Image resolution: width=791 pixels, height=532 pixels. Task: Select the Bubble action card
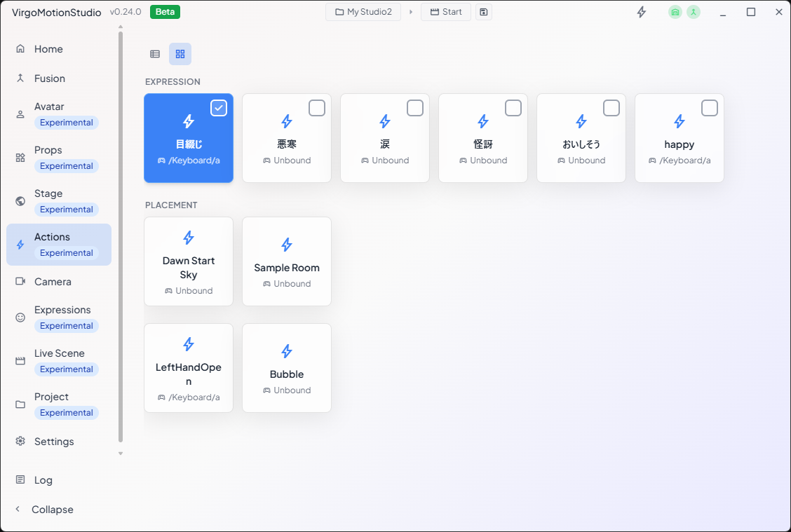click(287, 368)
